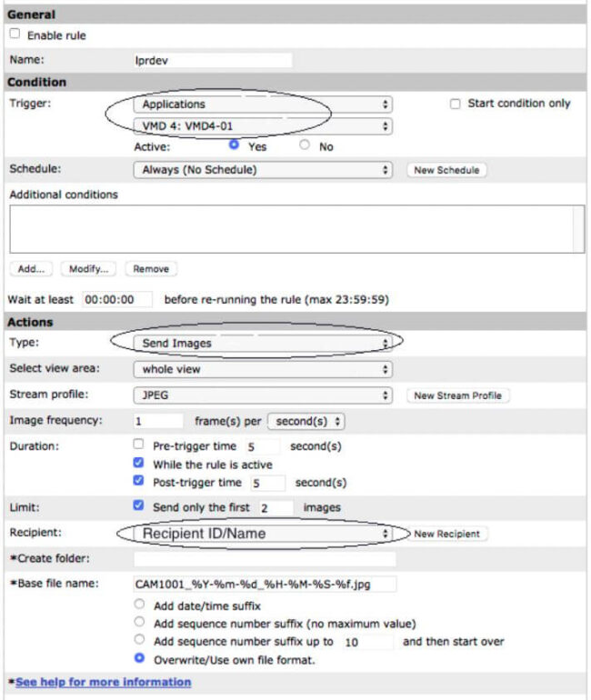
Task: Select Overwrite/Use own file format
Action: (x=139, y=658)
